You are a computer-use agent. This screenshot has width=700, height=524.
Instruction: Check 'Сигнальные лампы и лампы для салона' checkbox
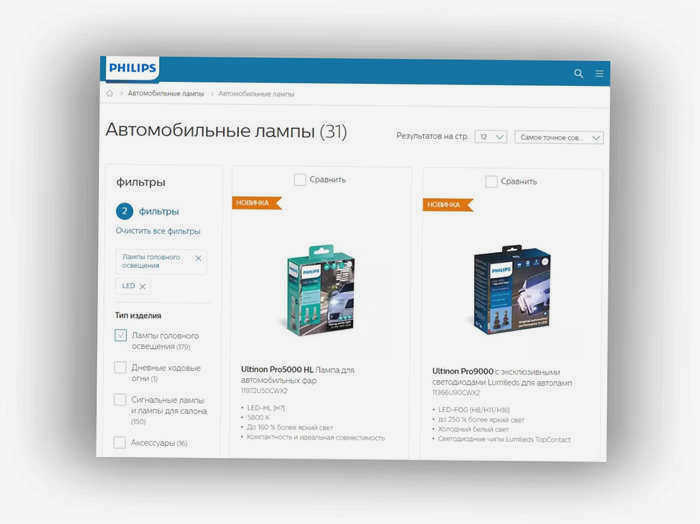(120, 399)
